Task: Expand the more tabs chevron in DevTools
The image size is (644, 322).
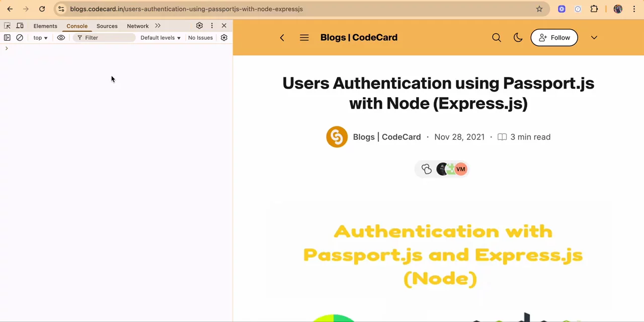Action: pyautogui.click(x=157, y=26)
